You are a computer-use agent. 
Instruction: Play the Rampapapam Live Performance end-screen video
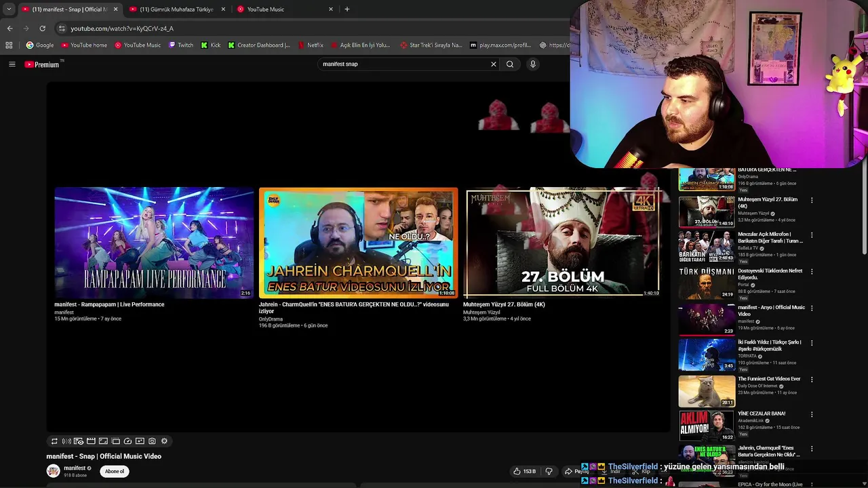click(x=154, y=243)
